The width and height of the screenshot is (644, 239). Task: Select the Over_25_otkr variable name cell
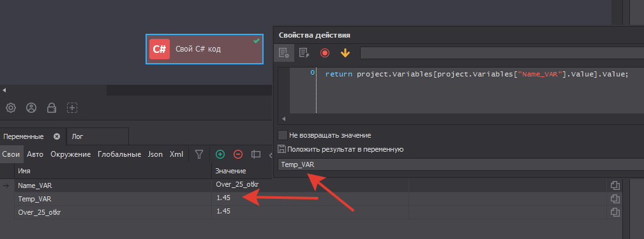click(40, 212)
